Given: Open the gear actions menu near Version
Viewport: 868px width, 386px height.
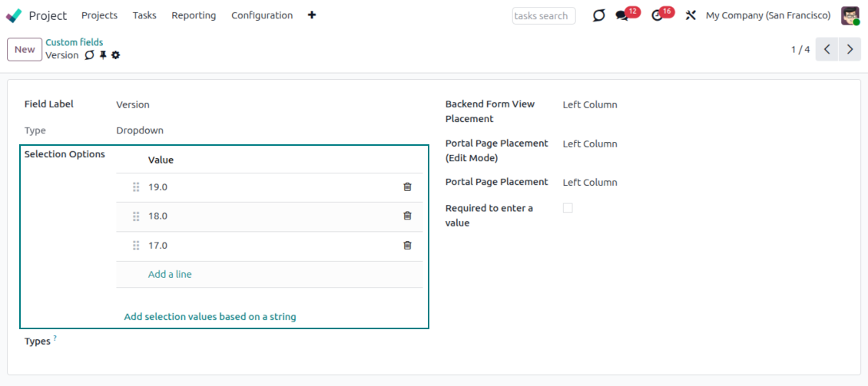Looking at the screenshot, I should [x=116, y=55].
